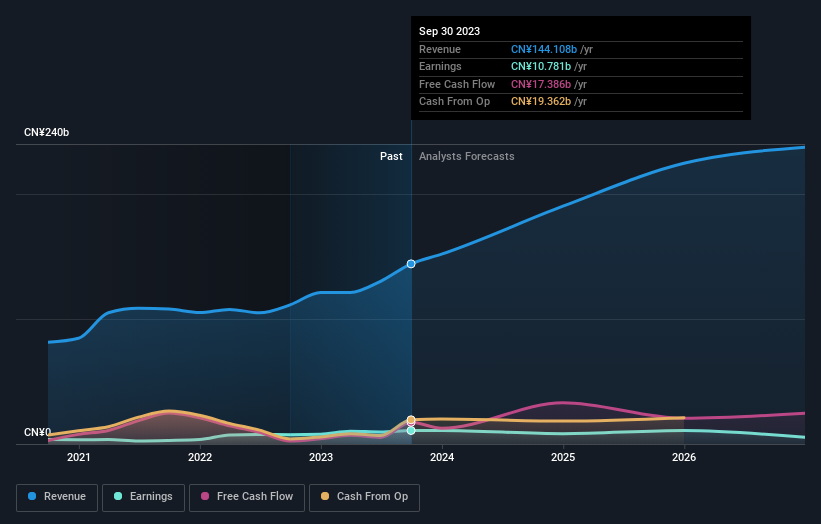
Task: Select the 2026 x-axis label
Action: (684, 457)
